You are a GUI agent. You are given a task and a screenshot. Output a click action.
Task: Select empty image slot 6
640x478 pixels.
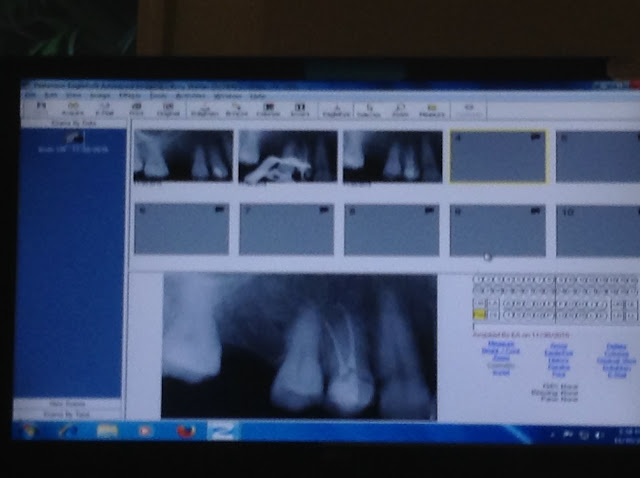[182, 229]
